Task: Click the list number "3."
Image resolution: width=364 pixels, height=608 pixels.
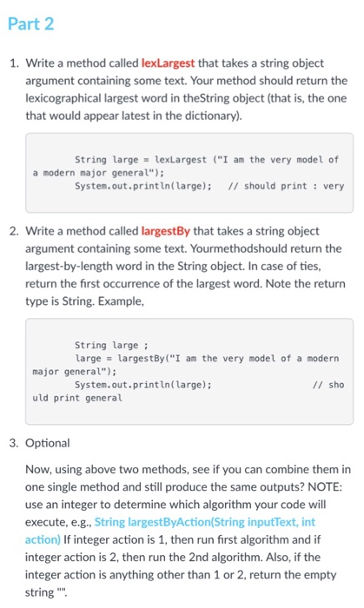Action: tap(14, 443)
